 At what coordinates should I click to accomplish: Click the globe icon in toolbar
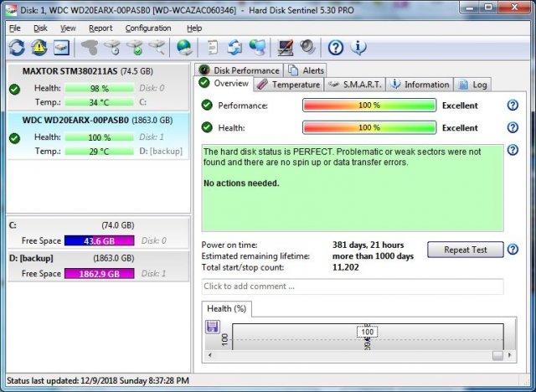184,48
